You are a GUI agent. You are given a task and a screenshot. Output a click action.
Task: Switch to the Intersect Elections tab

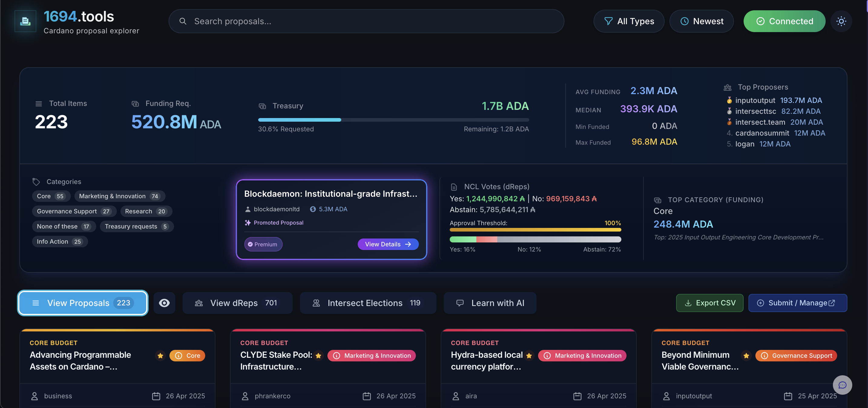[x=368, y=303]
